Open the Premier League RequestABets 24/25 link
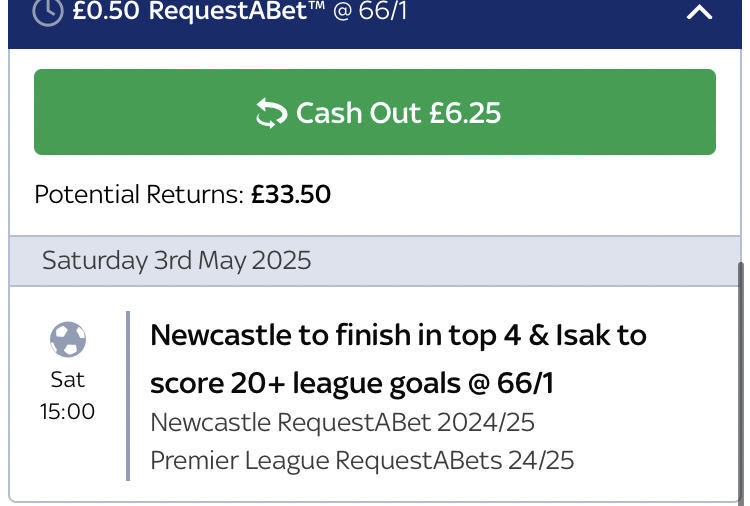Screen dimensions: 750x506 click(362, 461)
